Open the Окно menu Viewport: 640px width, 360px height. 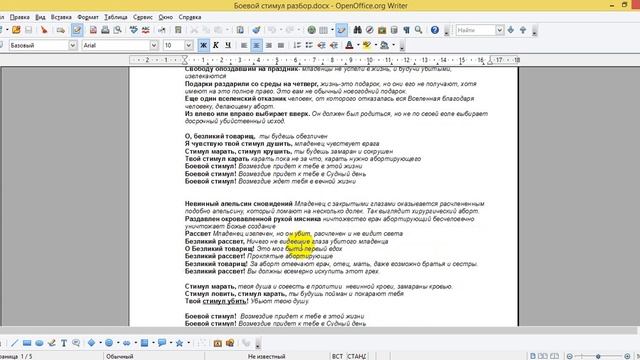pyautogui.click(x=166, y=17)
